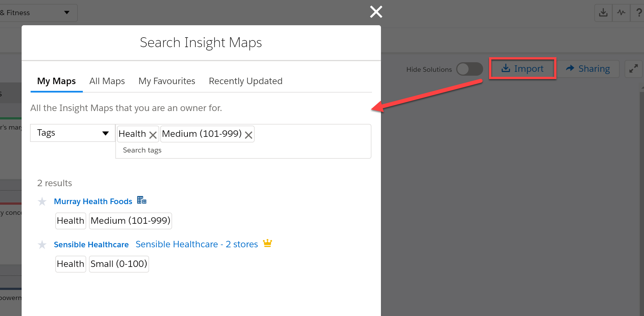Switch to the All Maps tab
The height and width of the screenshot is (316, 644).
tap(107, 81)
